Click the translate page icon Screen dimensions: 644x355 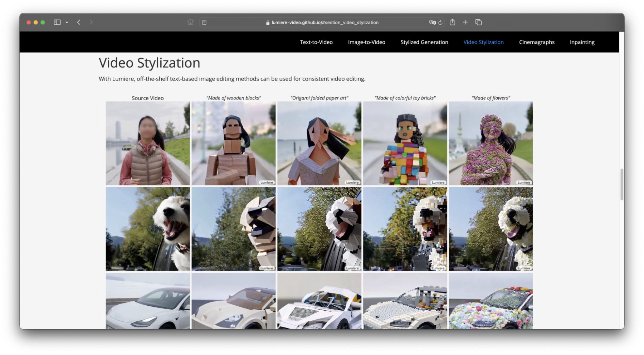click(x=432, y=22)
